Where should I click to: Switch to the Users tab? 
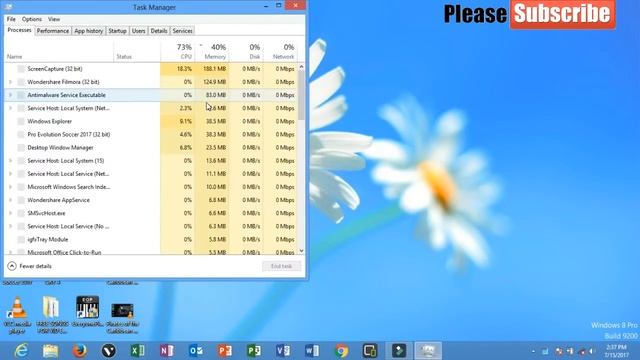[139, 31]
